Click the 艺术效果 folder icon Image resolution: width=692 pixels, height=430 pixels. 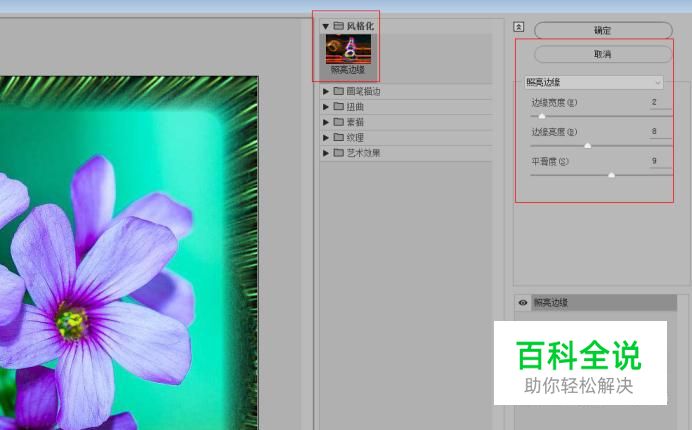[x=338, y=153]
